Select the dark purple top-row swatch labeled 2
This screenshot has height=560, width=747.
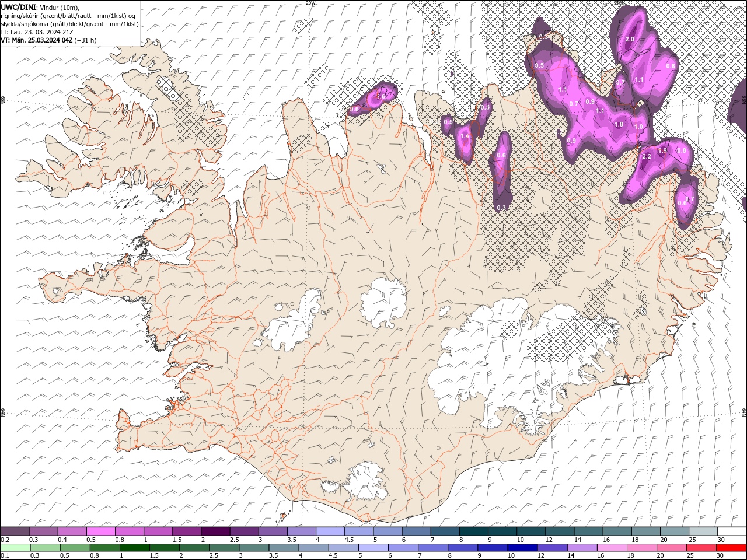coord(215,531)
